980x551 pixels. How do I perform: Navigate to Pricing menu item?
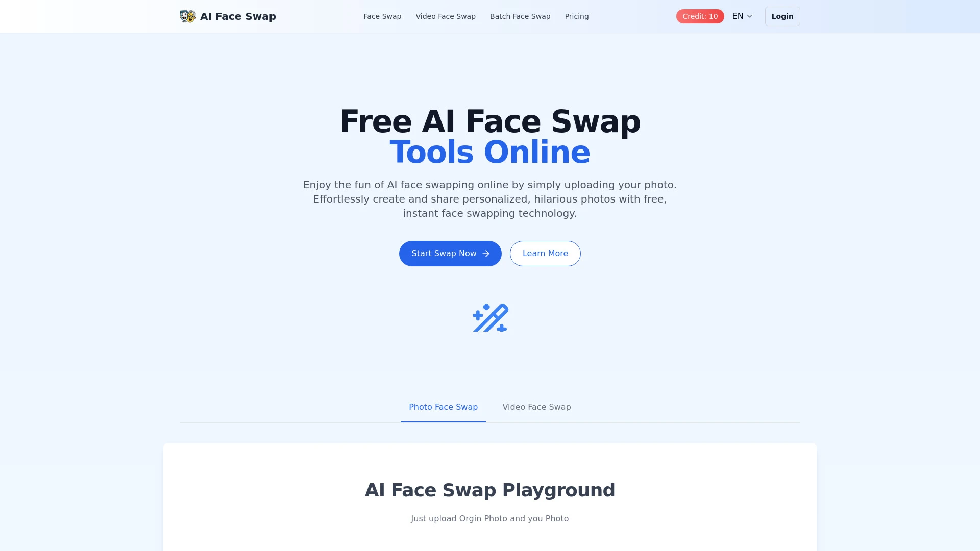(x=577, y=16)
